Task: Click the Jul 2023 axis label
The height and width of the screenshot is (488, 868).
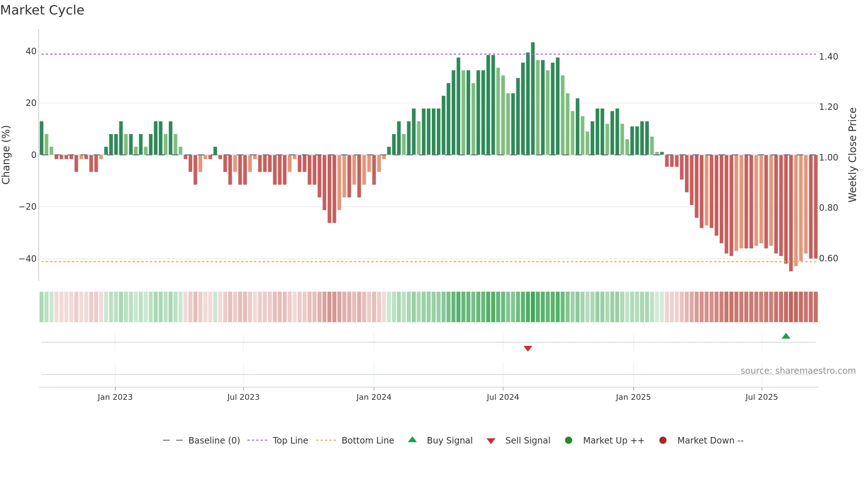Action: (x=243, y=397)
